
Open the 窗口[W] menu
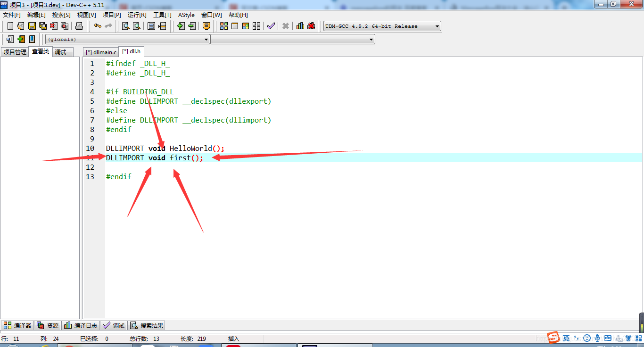pyautogui.click(x=211, y=15)
